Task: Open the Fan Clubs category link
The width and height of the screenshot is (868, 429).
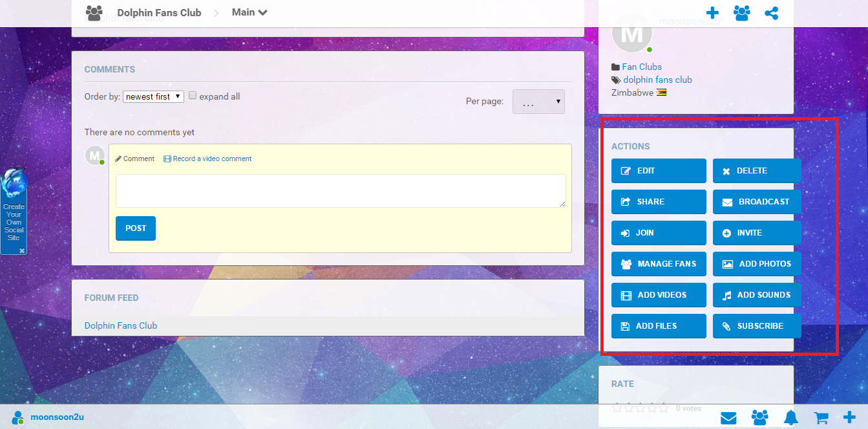Action: [x=642, y=67]
